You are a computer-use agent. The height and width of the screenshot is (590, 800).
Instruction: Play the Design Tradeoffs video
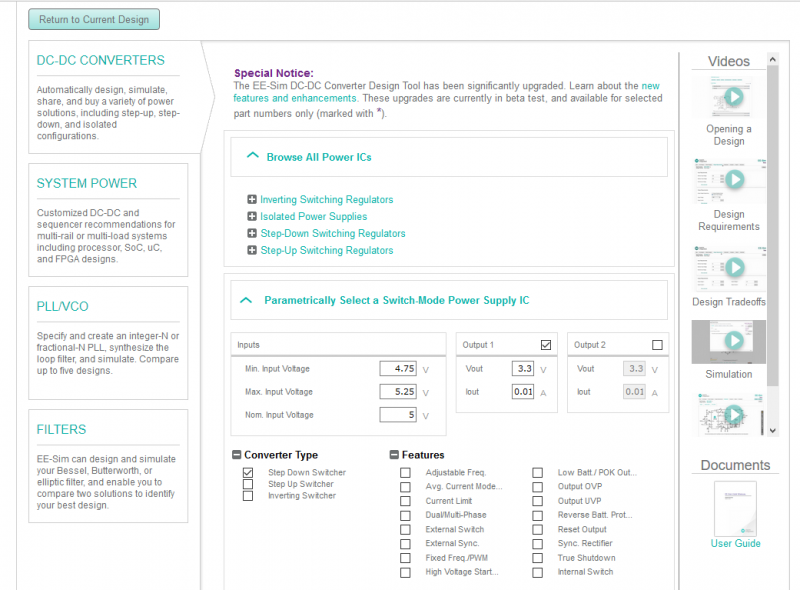pos(735,268)
